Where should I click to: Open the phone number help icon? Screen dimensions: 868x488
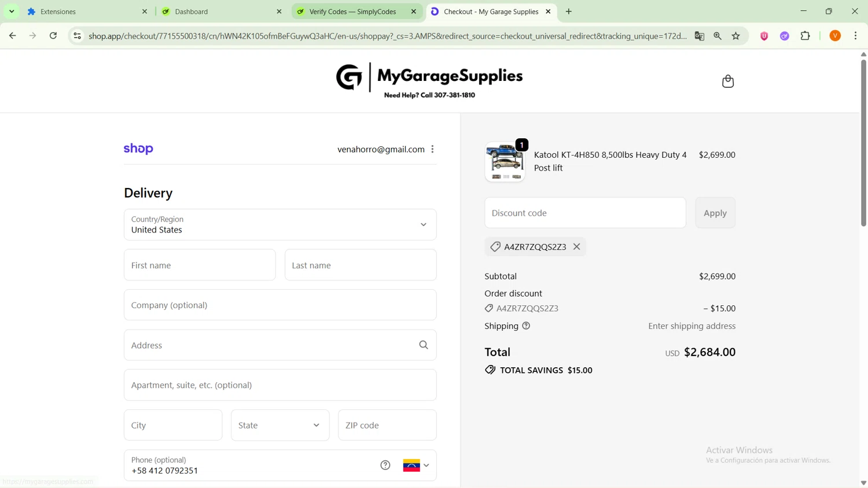pyautogui.click(x=385, y=465)
